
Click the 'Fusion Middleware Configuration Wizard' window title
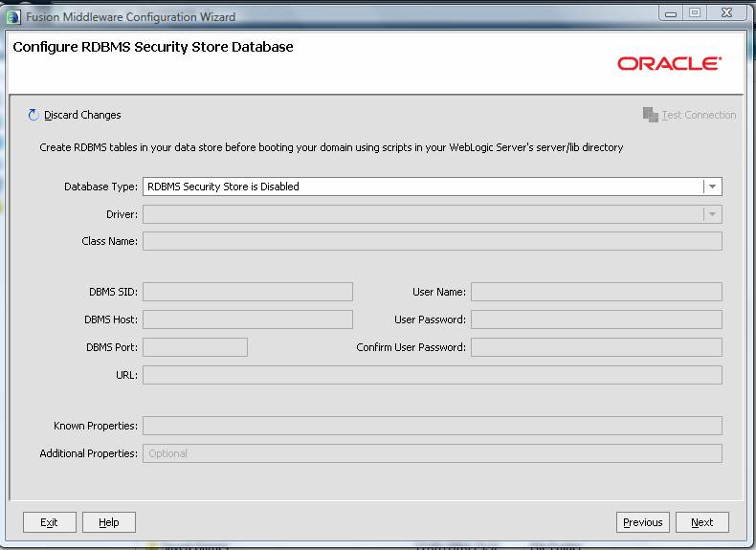coord(131,17)
